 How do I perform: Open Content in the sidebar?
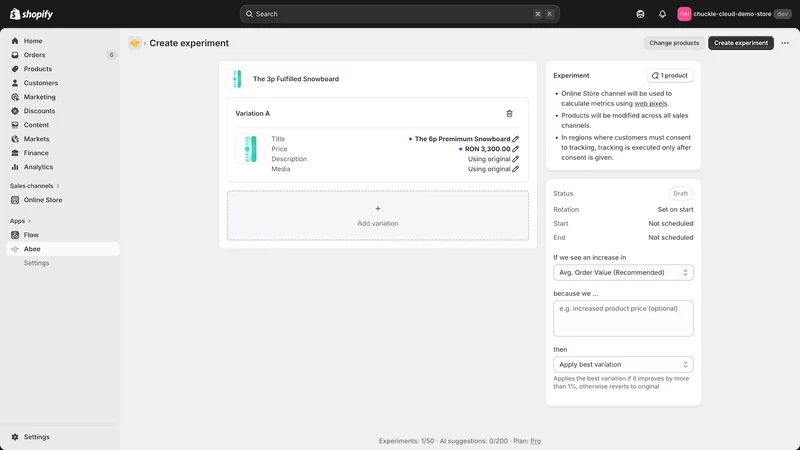pos(36,124)
